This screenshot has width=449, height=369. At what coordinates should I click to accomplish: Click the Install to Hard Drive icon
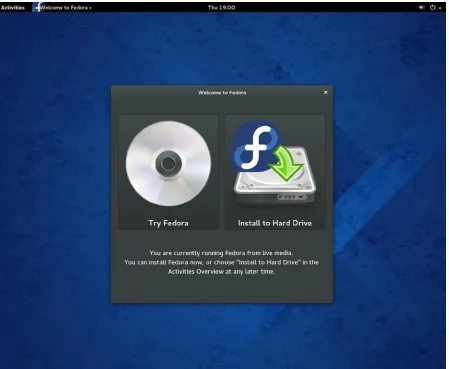click(x=274, y=163)
